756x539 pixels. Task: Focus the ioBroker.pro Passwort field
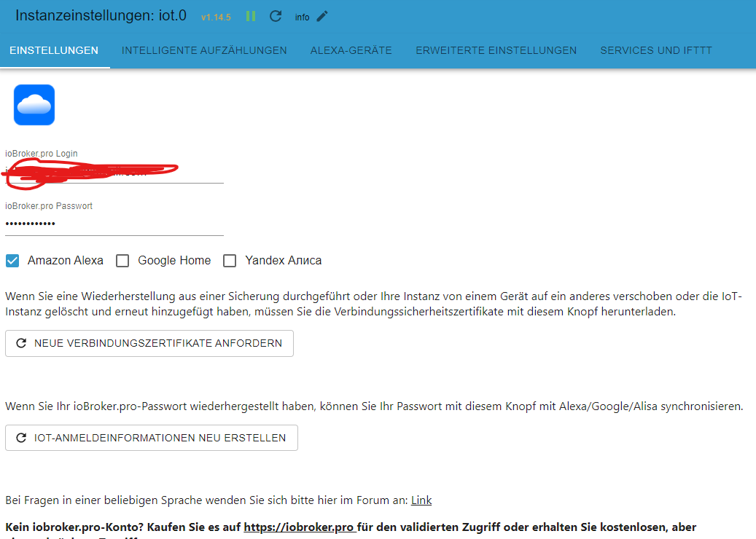114,224
